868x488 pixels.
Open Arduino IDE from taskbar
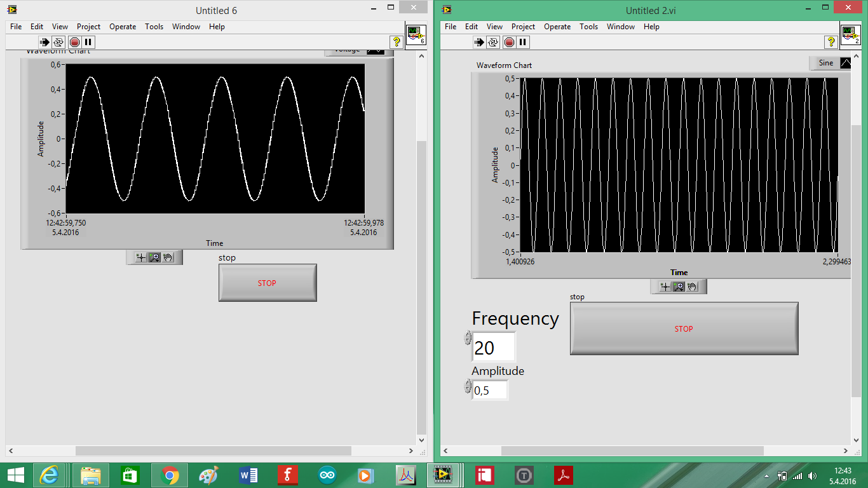[328, 475]
